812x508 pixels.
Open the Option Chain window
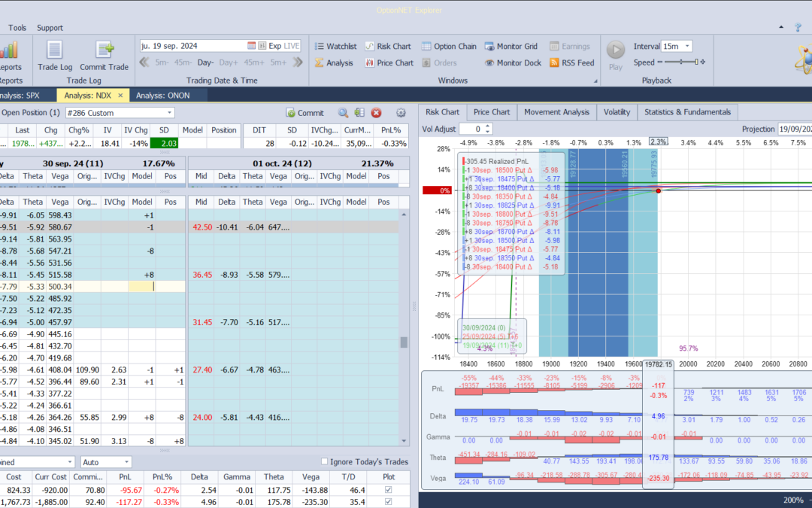click(449, 46)
